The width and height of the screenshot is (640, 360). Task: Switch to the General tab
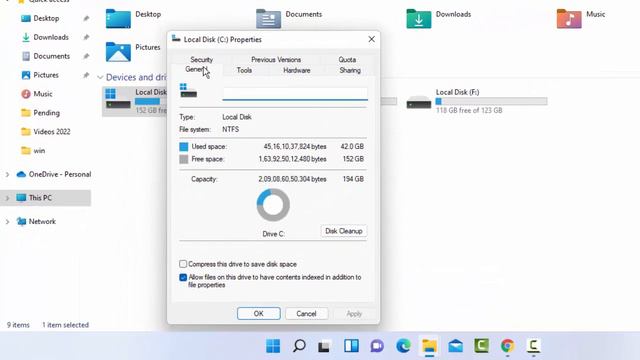196,70
